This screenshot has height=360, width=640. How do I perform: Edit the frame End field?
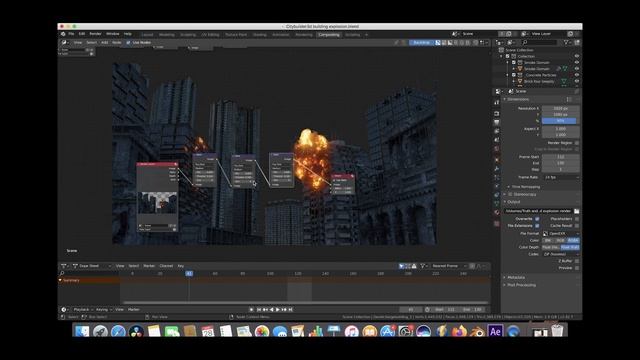pyautogui.click(x=560, y=163)
